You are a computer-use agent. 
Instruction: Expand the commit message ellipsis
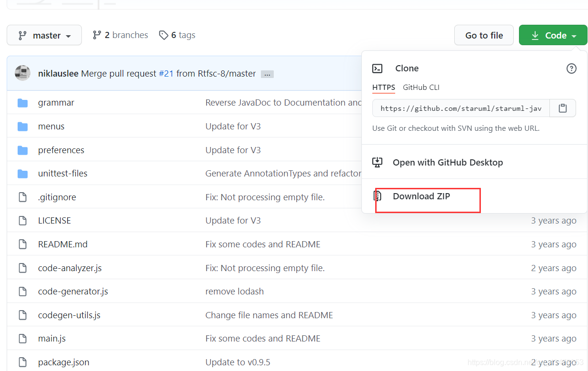pos(267,74)
